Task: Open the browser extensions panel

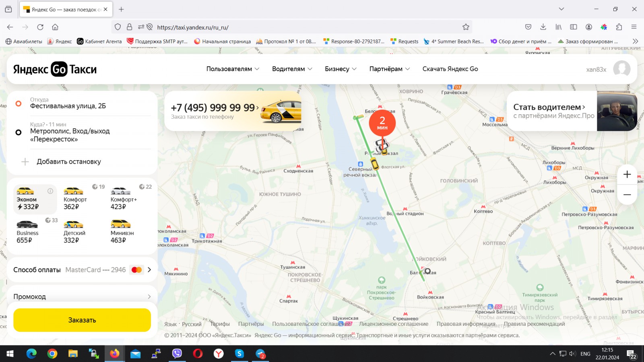Action: [619, 27]
